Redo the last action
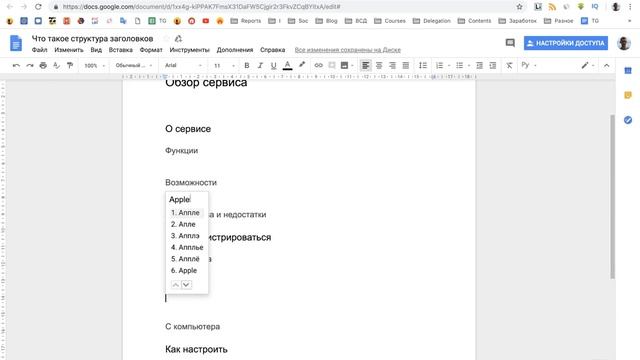Image resolution: width=640 pixels, height=360 pixels. pyautogui.click(x=29, y=65)
